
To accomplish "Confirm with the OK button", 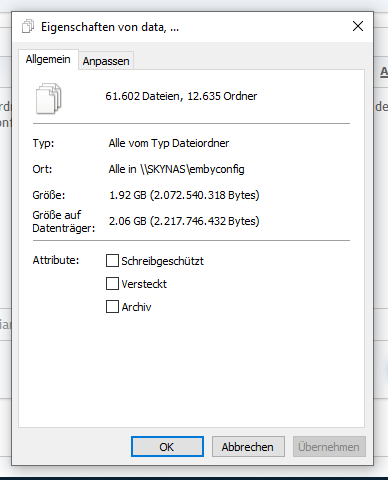I will [x=167, y=447].
